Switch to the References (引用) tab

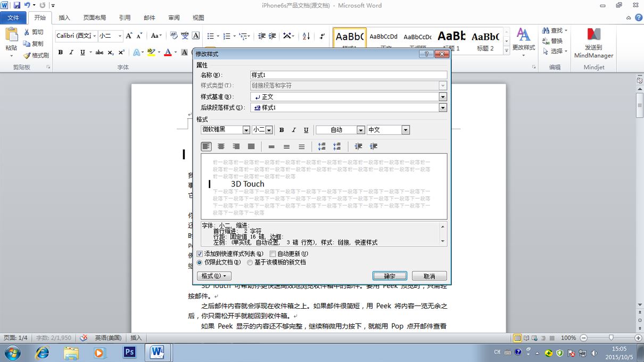tap(125, 18)
